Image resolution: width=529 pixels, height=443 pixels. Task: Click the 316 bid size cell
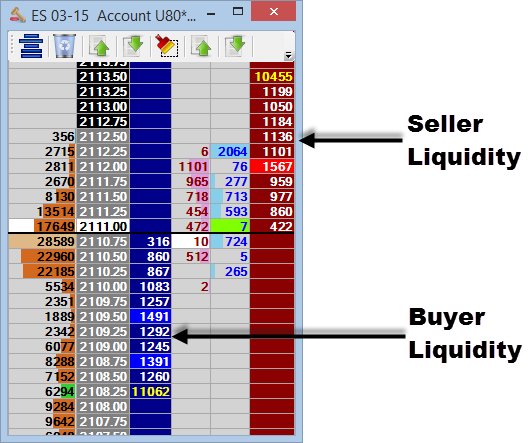[x=150, y=242]
